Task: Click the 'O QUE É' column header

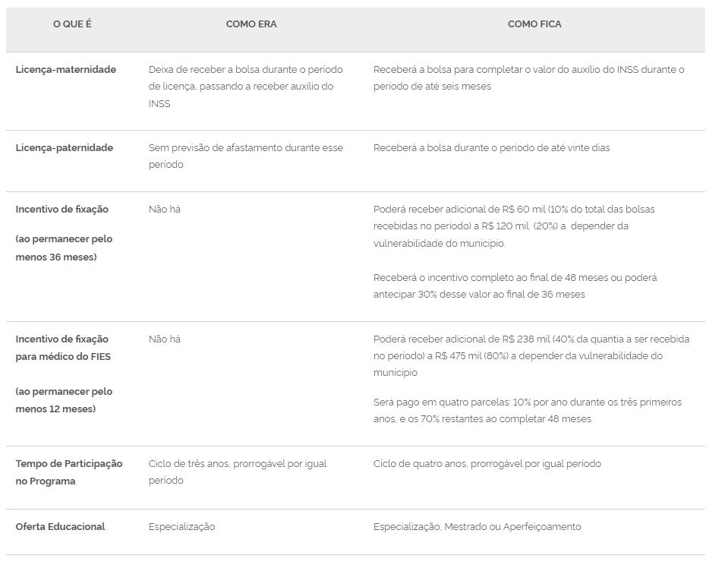Action: tap(72, 24)
